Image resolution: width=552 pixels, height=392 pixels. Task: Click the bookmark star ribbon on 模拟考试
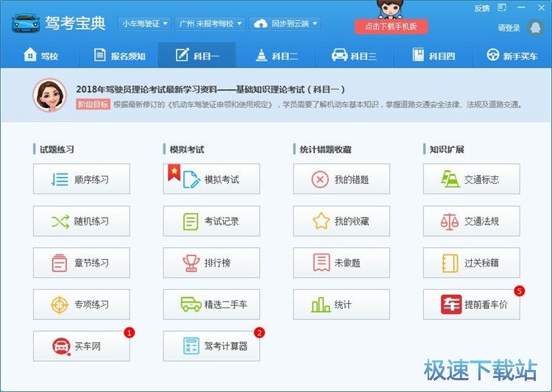click(x=174, y=172)
